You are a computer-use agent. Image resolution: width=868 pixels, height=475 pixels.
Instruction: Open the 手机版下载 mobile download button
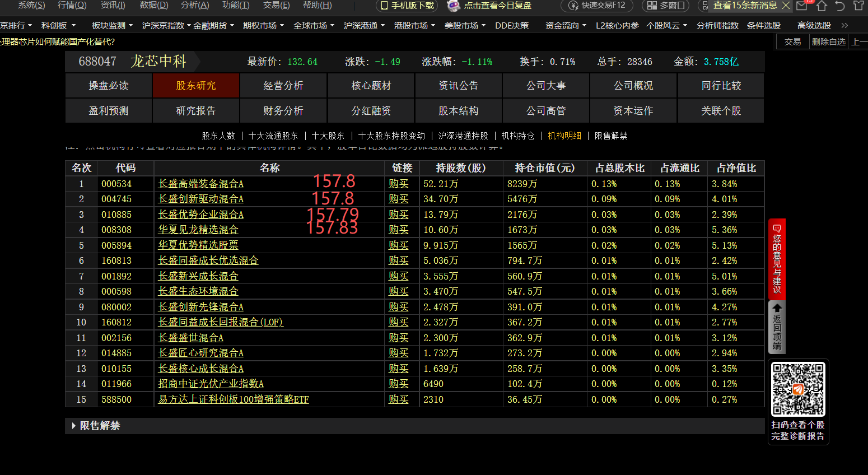pyautogui.click(x=407, y=6)
